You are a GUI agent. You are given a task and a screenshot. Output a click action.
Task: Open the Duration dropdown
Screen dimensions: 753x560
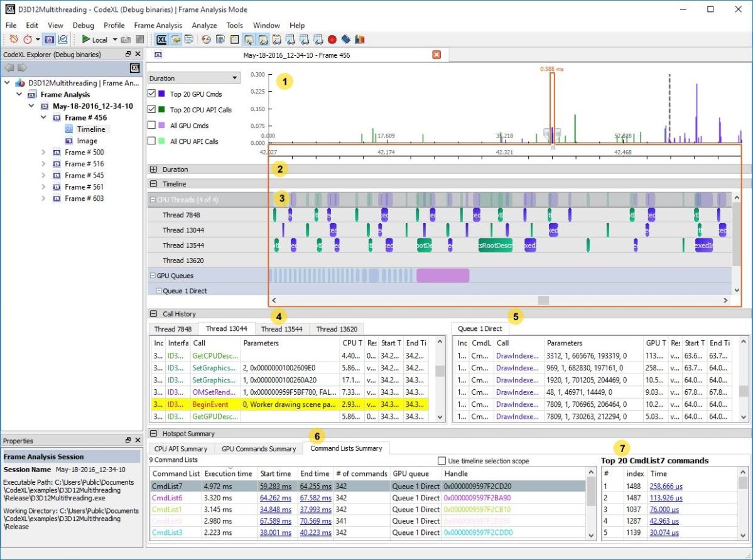click(x=193, y=78)
